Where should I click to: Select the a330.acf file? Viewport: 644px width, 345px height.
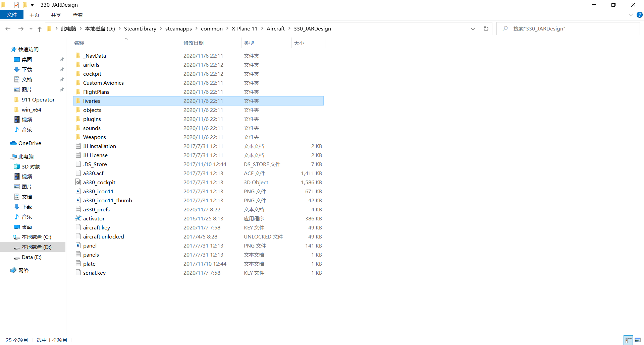[198, 173]
